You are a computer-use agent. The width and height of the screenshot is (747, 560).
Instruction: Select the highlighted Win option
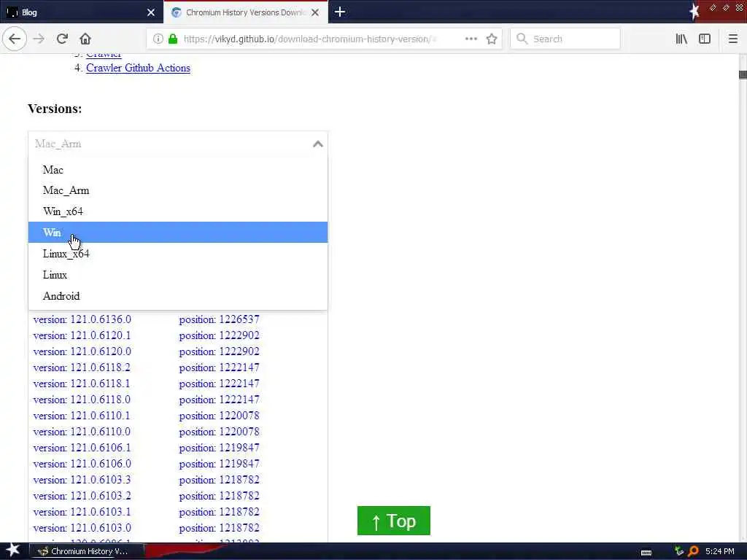[178, 233]
